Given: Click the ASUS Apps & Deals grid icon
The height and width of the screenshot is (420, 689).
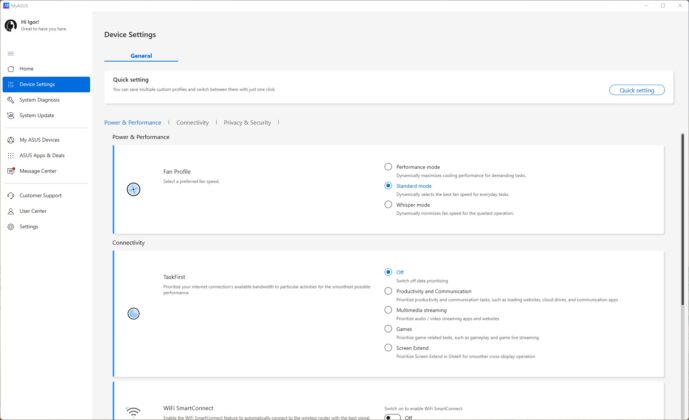Looking at the screenshot, I should point(11,156).
